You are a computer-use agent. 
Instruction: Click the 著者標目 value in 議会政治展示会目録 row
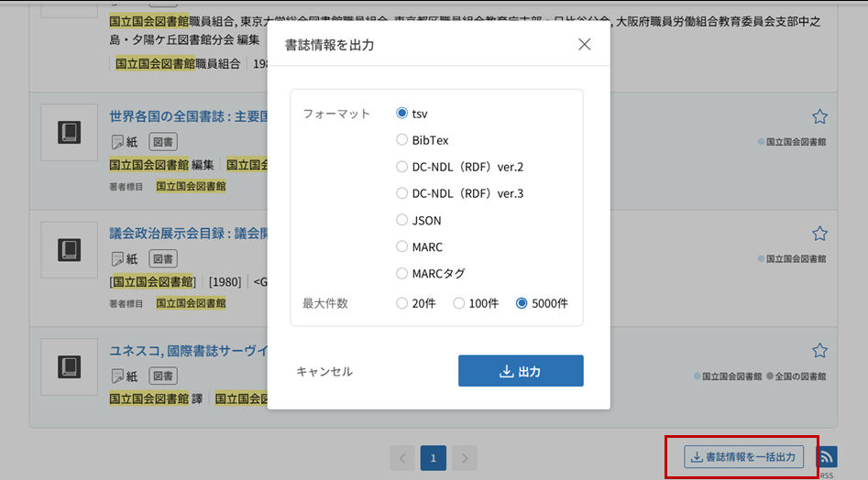coord(191,303)
